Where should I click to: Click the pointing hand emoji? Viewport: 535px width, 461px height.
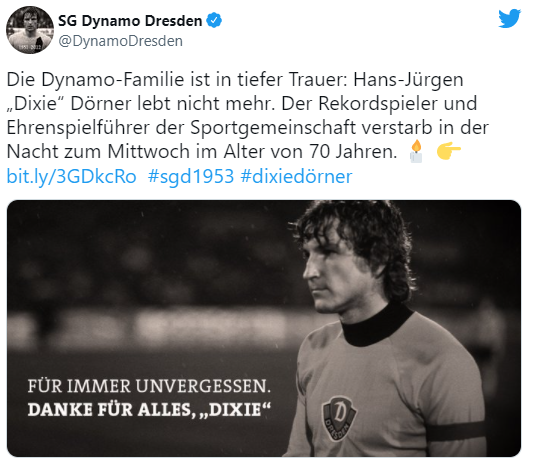tap(449, 151)
